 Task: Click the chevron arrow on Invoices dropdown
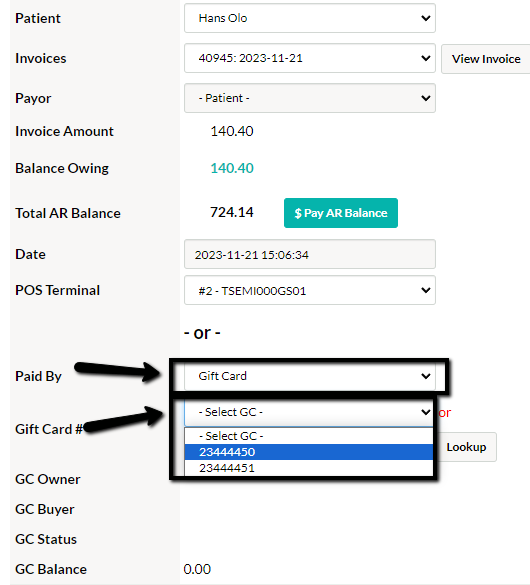point(426,58)
